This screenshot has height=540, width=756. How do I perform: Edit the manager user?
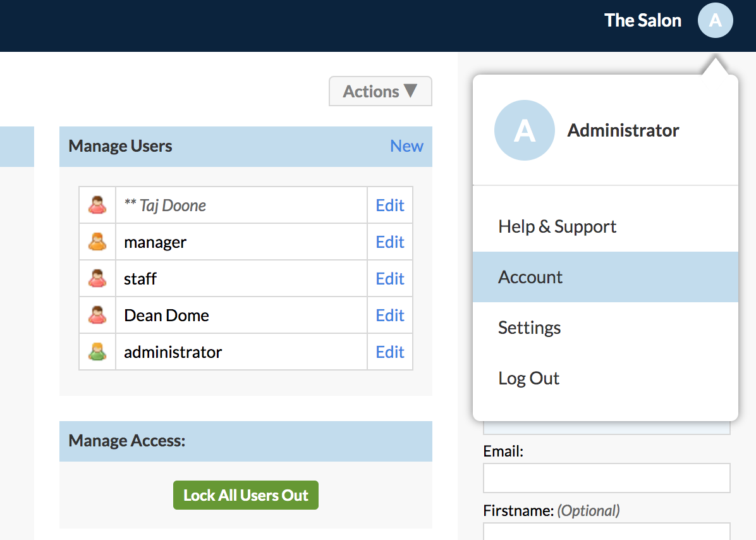click(x=390, y=242)
